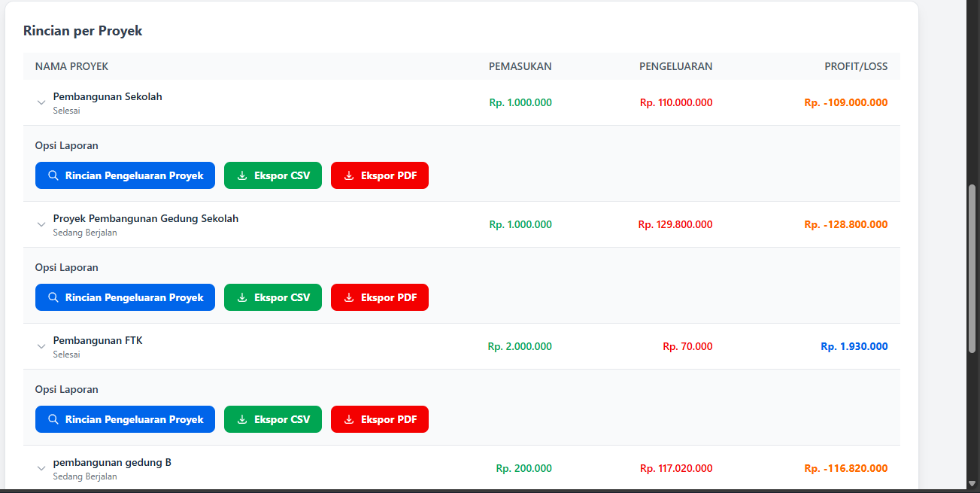Click search icon in Pembangunan Sekolah's Rincian button
The height and width of the screenshot is (493, 980).
click(x=53, y=175)
